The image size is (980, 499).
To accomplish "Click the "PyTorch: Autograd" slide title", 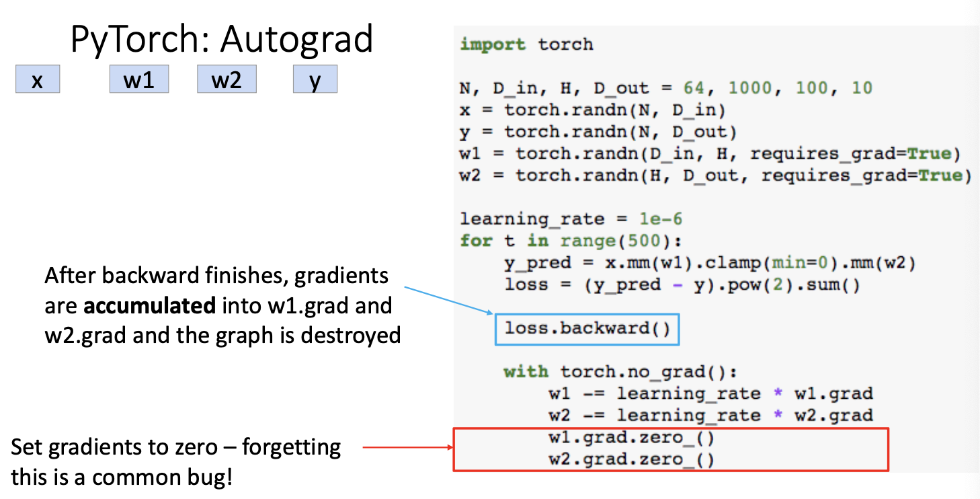I will point(221,40).
